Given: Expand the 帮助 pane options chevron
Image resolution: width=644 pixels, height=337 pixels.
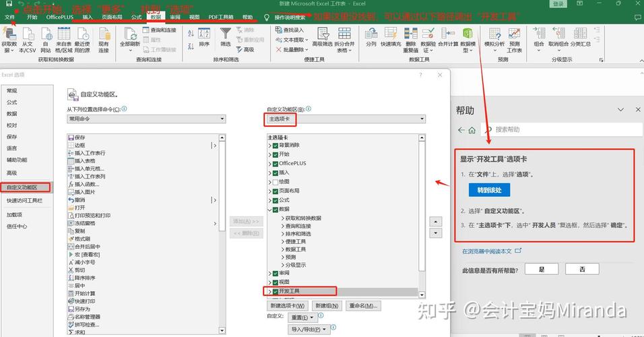Looking at the screenshot, I should coord(620,110).
